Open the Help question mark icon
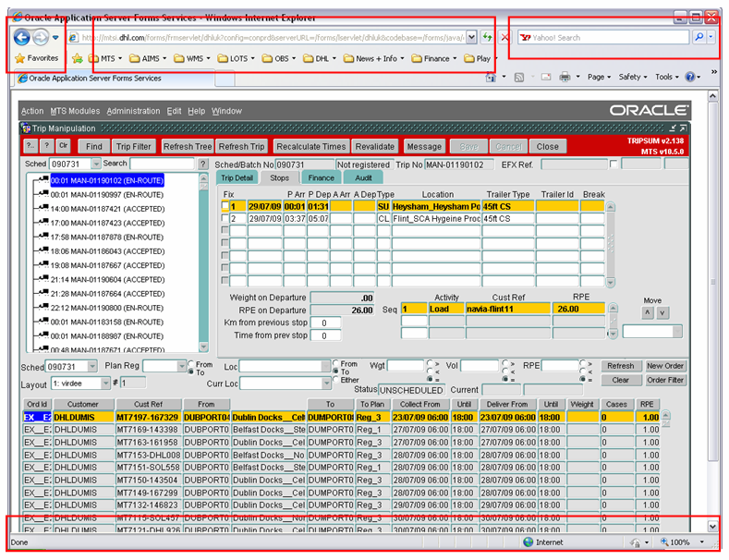The image size is (729, 560). click(x=690, y=77)
